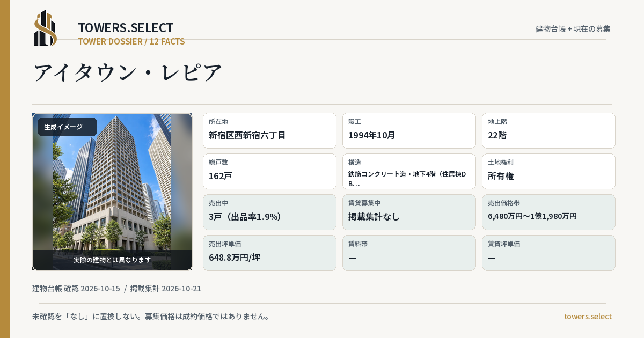Click the empty 賃貸坪単価 card
The height and width of the screenshot is (338, 644).
point(548,253)
